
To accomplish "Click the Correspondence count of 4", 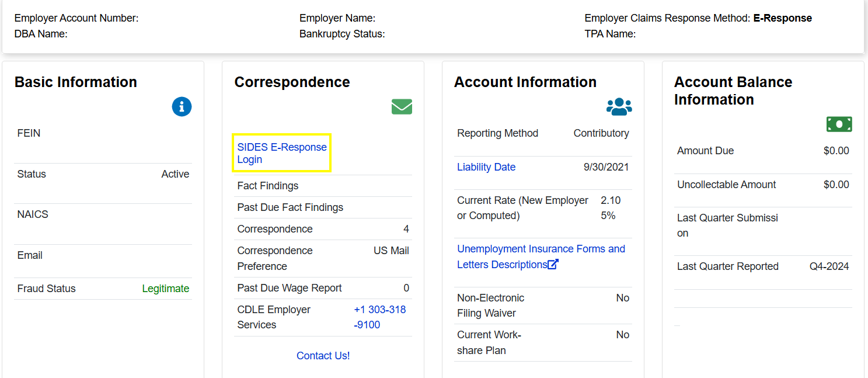I will coord(406,229).
